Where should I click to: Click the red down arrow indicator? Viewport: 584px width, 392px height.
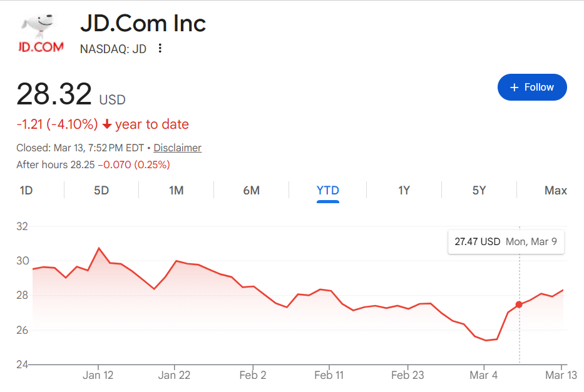tap(107, 124)
